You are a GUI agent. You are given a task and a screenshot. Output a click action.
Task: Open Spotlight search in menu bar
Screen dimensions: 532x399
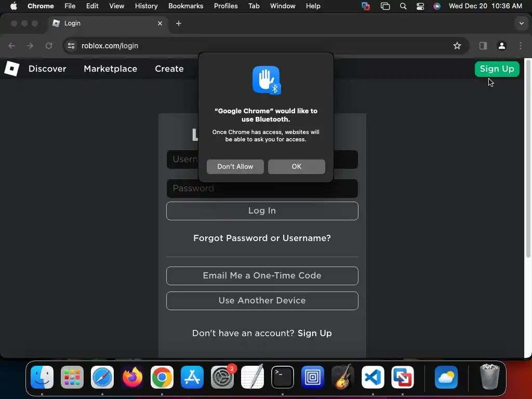coord(403,6)
